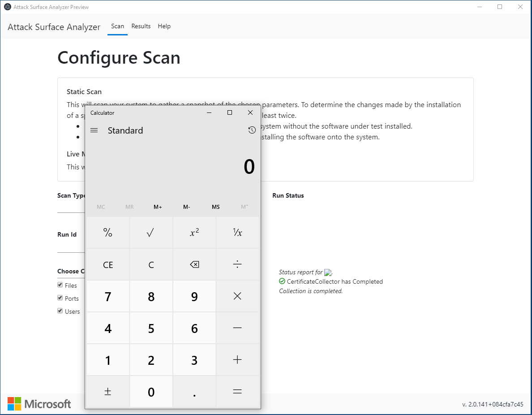
Task: Click the plus-minus sign toggle key
Action: point(108,392)
